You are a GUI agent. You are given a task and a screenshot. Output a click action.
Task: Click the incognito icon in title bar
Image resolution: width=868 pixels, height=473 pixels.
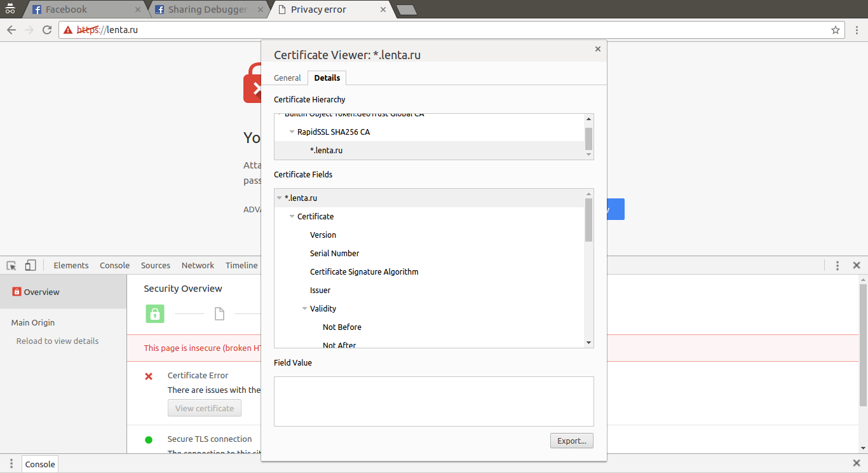tap(10, 9)
